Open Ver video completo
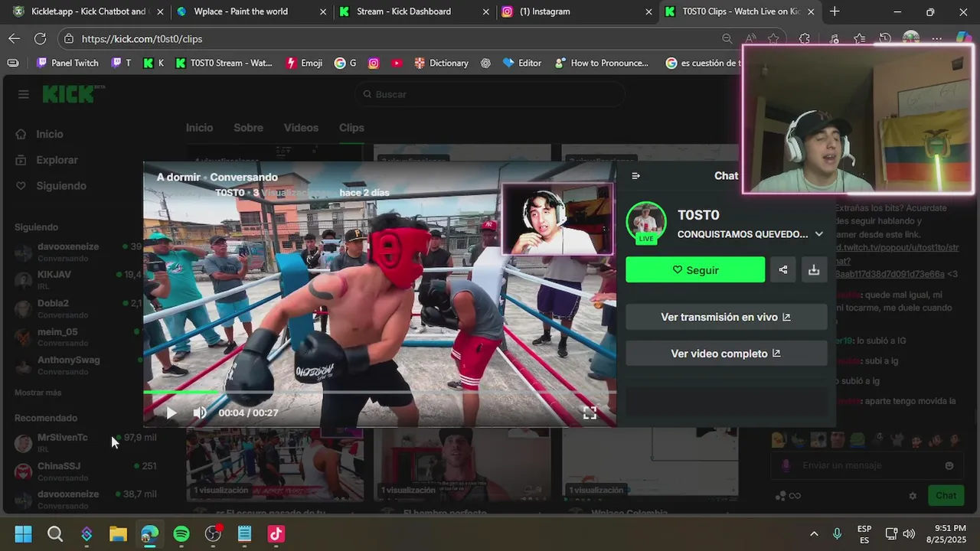The width and height of the screenshot is (980, 551). click(726, 354)
